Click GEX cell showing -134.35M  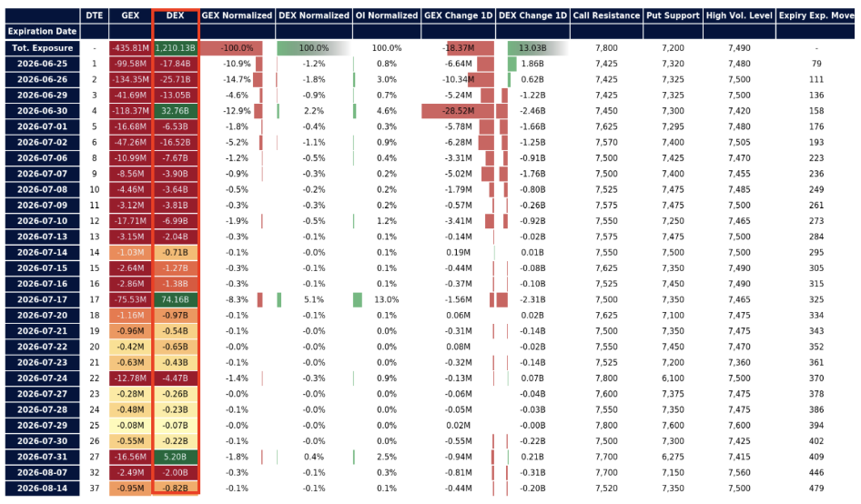coord(130,79)
